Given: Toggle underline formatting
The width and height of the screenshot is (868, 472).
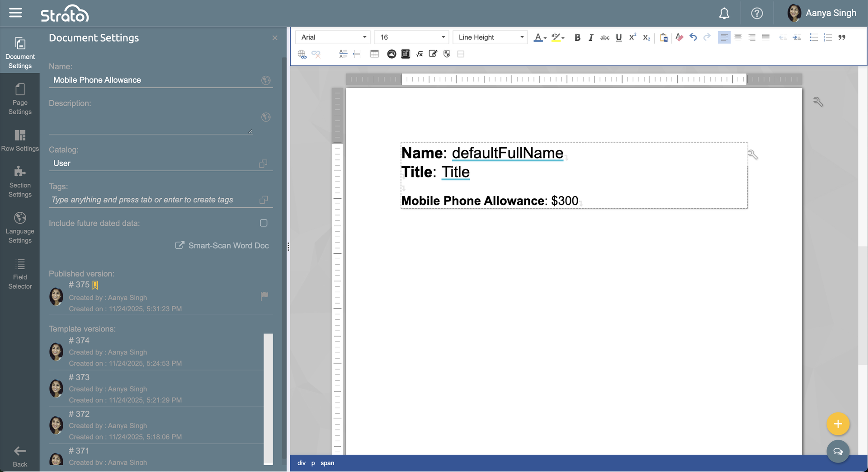Looking at the screenshot, I should (x=619, y=37).
